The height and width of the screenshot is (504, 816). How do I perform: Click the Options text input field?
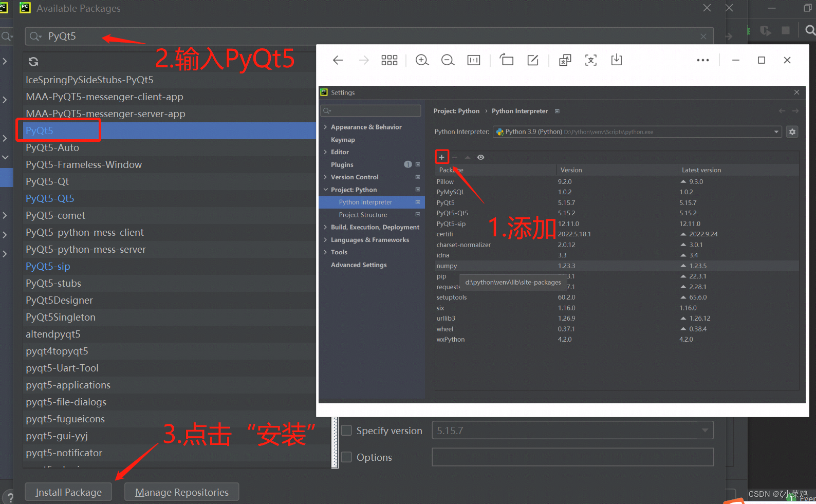[572, 457]
